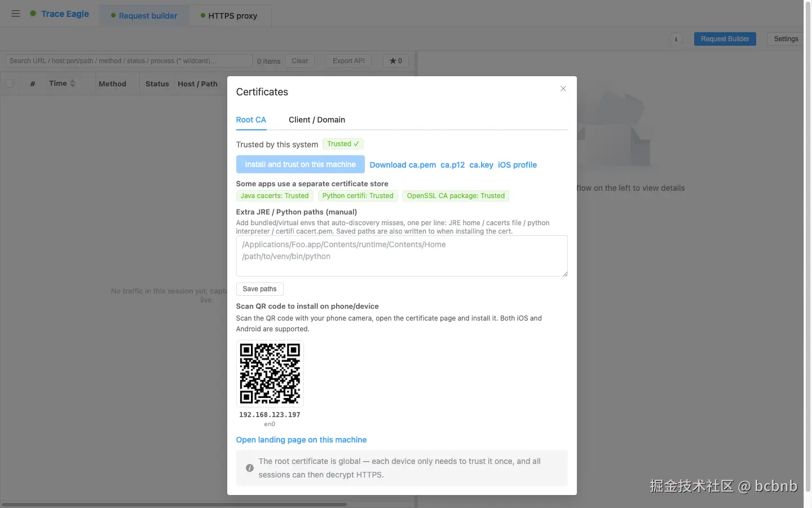Click the Host / Path column header
The height and width of the screenshot is (508, 812).
(x=197, y=84)
